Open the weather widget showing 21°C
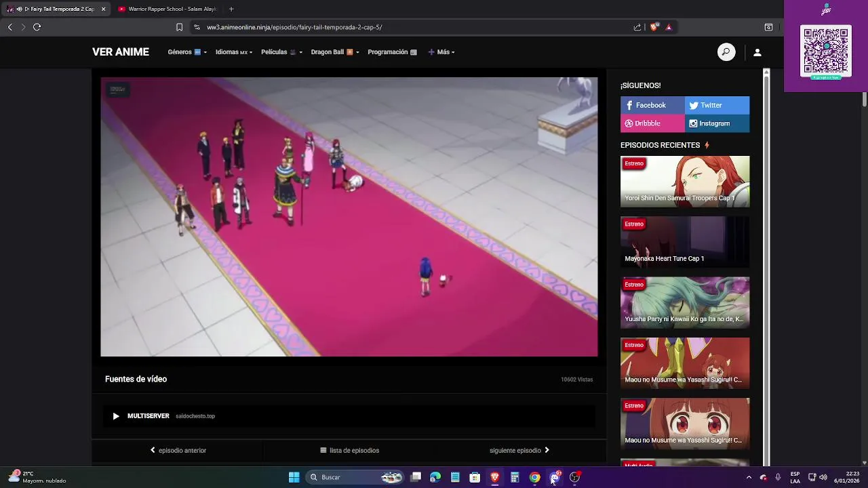Viewport: 868px width, 488px height. coord(38,477)
